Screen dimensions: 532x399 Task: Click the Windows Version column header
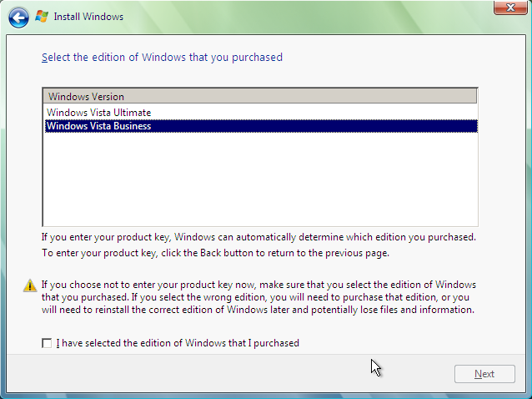pos(86,97)
